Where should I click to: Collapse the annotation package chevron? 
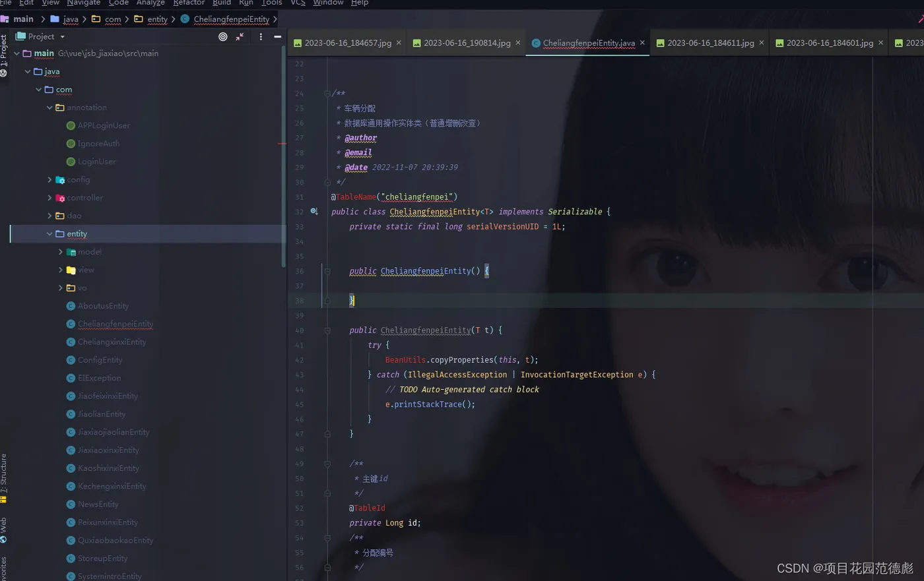[49, 107]
